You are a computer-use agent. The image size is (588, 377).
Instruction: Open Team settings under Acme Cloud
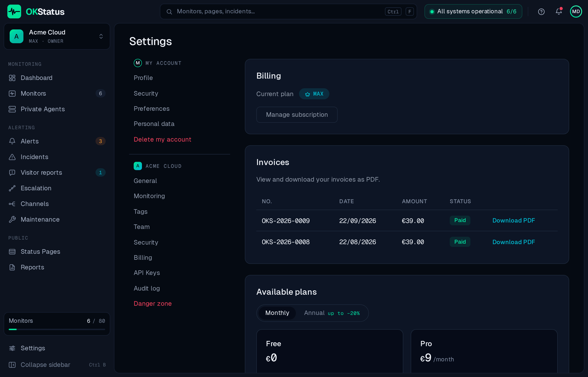point(142,227)
